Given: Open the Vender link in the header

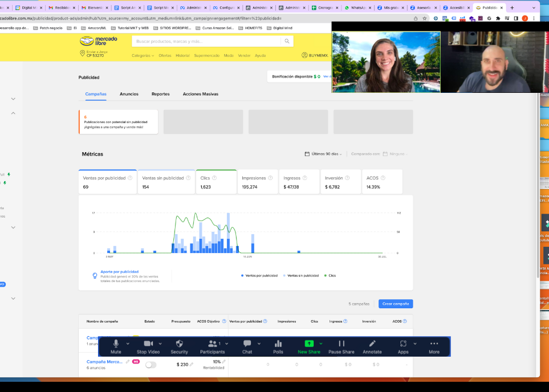Looking at the screenshot, I should pos(244,55).
